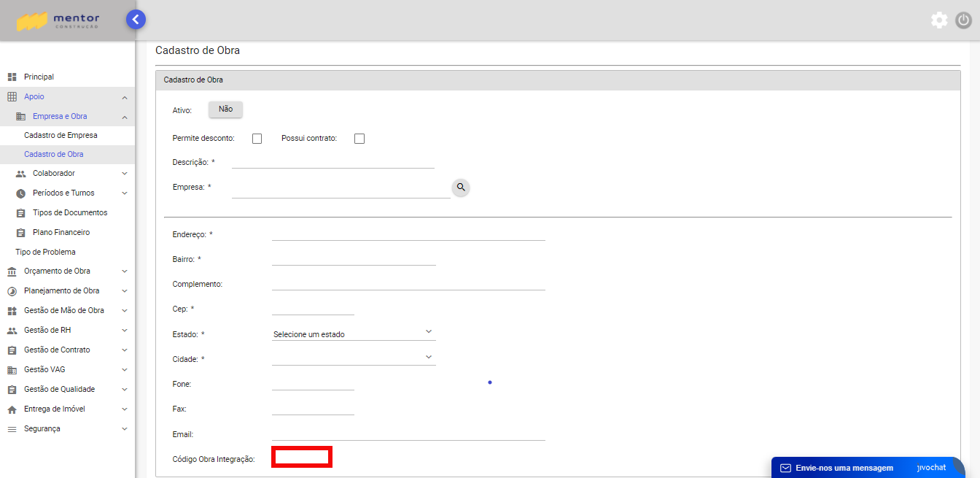Expand the Planejamento de Obra chevron

click(125, 291)
